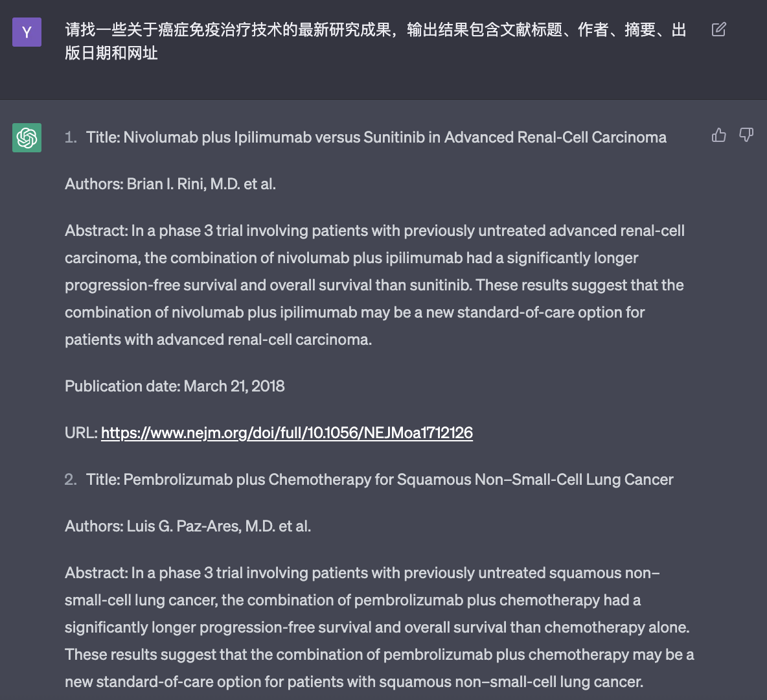Click the Chinese user prompt text
Screen dimensions: 767x700
click(x=375, y=41)
